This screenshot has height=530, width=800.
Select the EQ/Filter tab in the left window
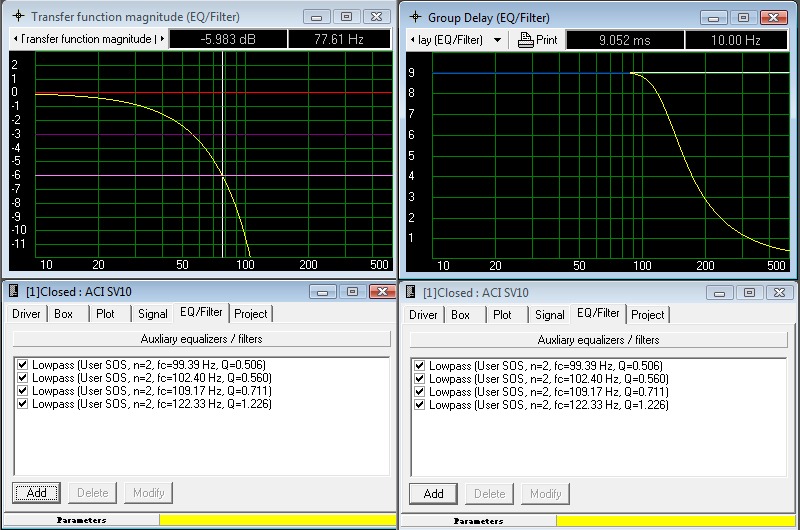tap(201, 312)
